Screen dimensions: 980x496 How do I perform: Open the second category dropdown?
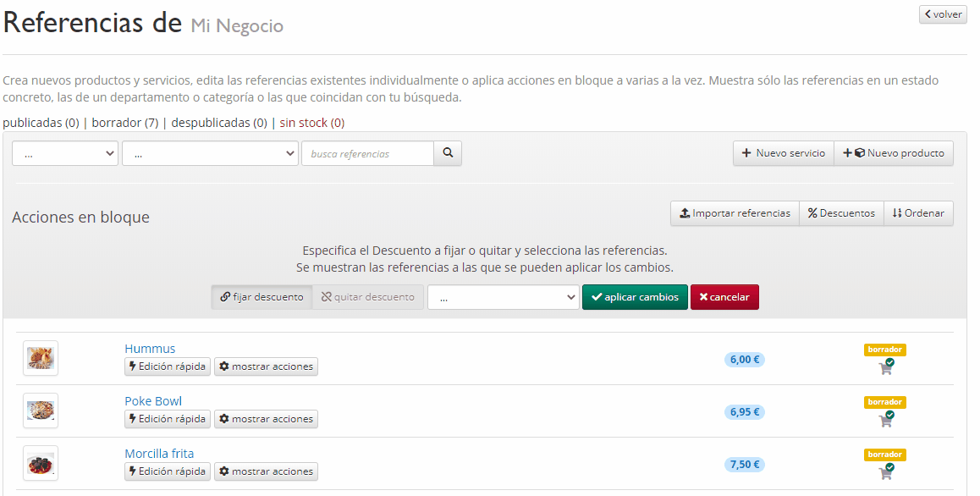click(207, 153)
